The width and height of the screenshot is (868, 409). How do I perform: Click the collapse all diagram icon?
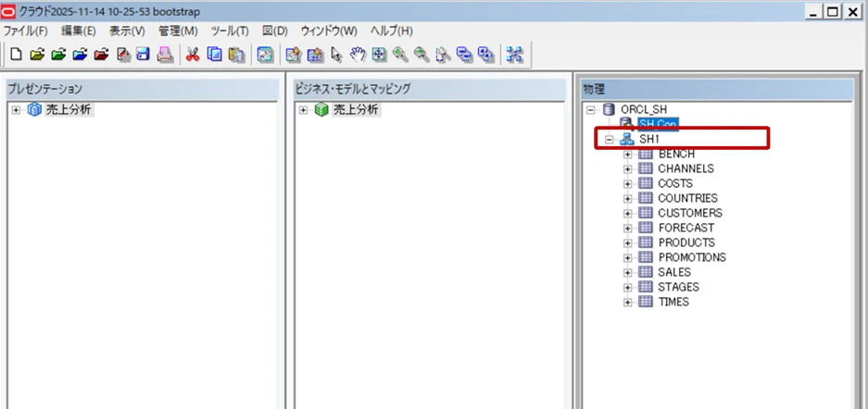click(x=464, y=55)
